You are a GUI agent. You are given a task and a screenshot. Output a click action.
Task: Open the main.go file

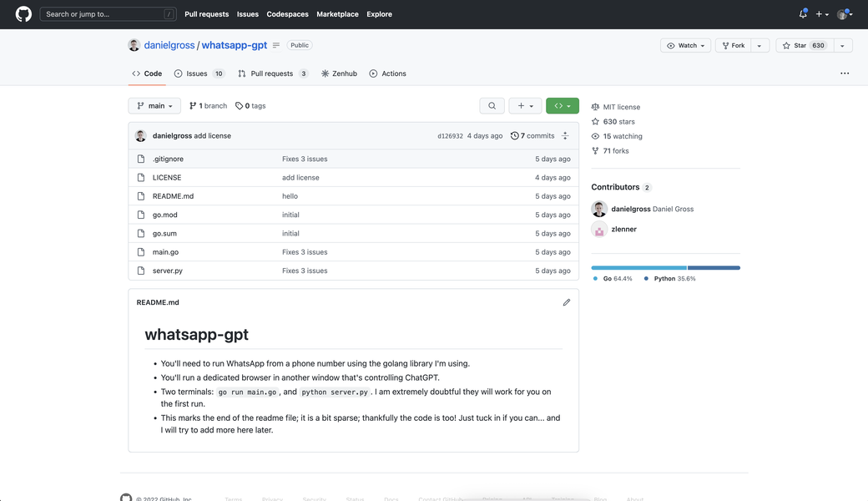click(165, 252)
